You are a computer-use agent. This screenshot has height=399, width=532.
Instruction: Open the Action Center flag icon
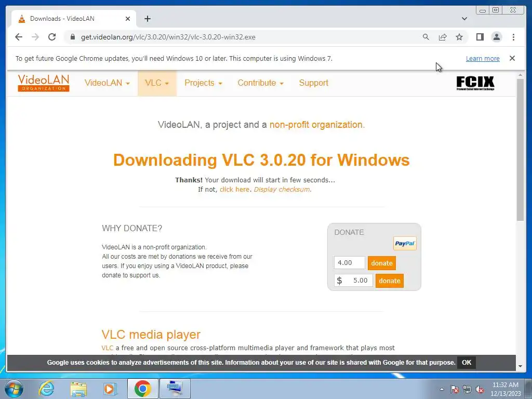(454, 389)
